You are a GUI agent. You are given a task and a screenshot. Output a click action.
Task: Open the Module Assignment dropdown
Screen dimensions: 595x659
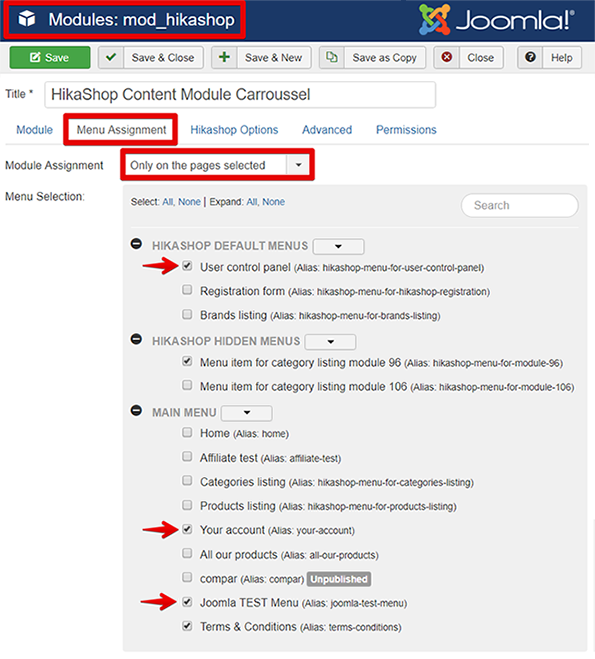tap(217, 165)
